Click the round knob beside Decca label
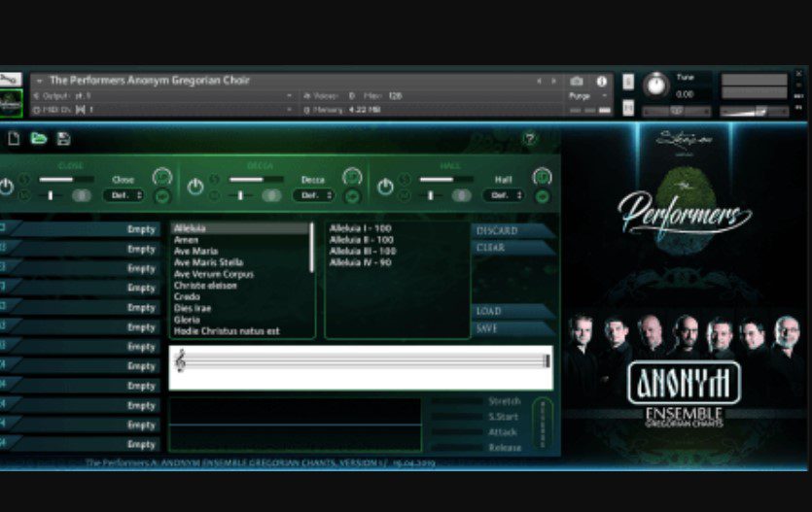The width and height of the screenshot is (812, 512). tap(352, 178)
